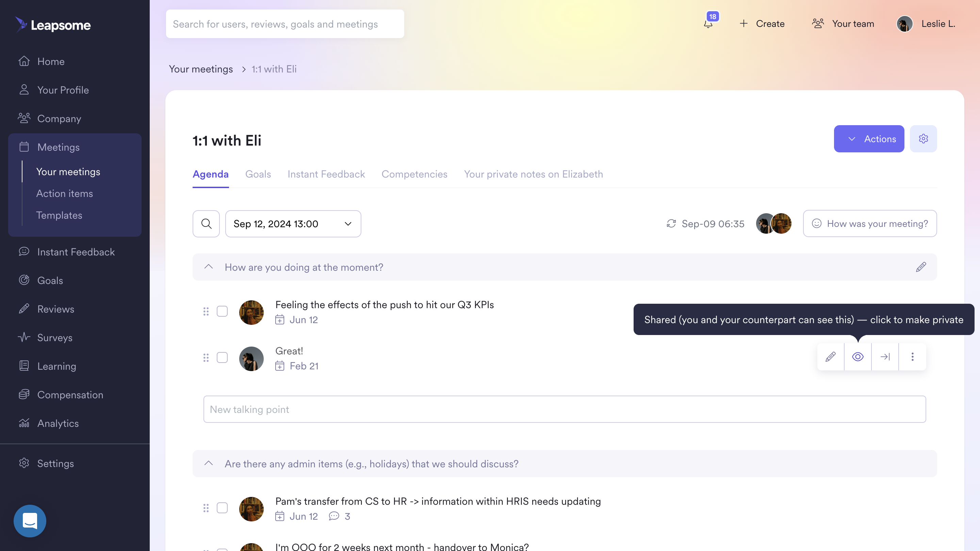Screen dimensions: 980x551
Task: Open Your private notes on Elizabeth tab
Action: [x=533, y=174]
